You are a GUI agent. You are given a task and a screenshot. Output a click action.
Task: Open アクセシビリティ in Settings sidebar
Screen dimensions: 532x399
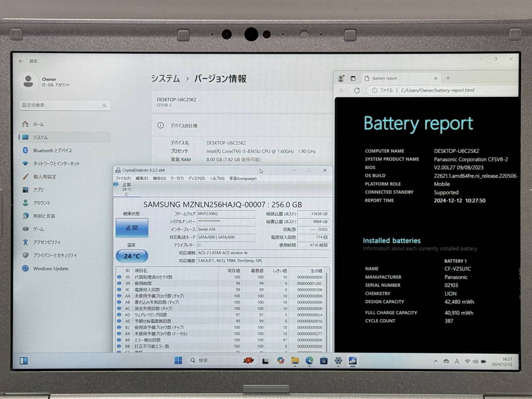coord(64,242)
